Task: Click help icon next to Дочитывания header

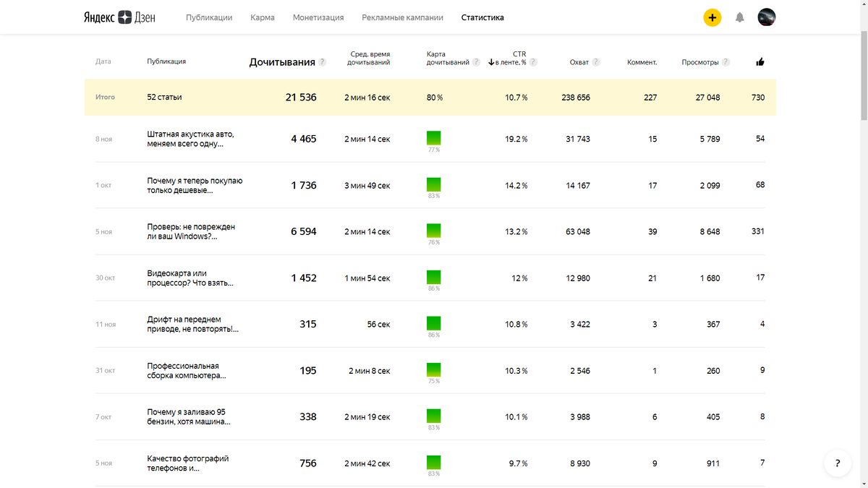Action: click(323, 62)
